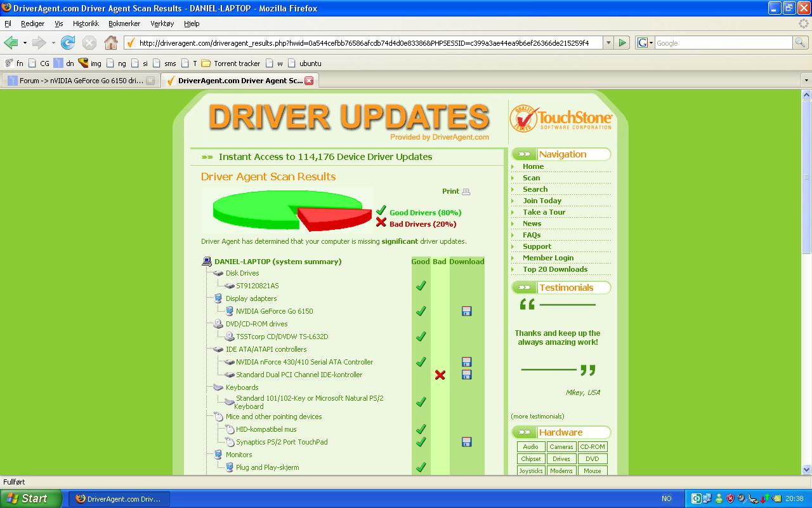Viewport: 812px width, 508px height.
Task: Click the more testimonials link
Action: tap(537, 417)
